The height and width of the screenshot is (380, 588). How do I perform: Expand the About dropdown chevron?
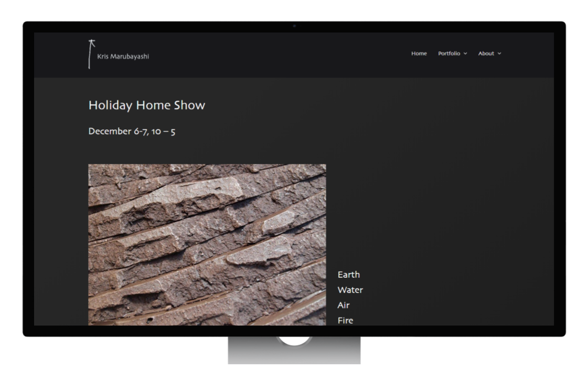pos(499,53)
